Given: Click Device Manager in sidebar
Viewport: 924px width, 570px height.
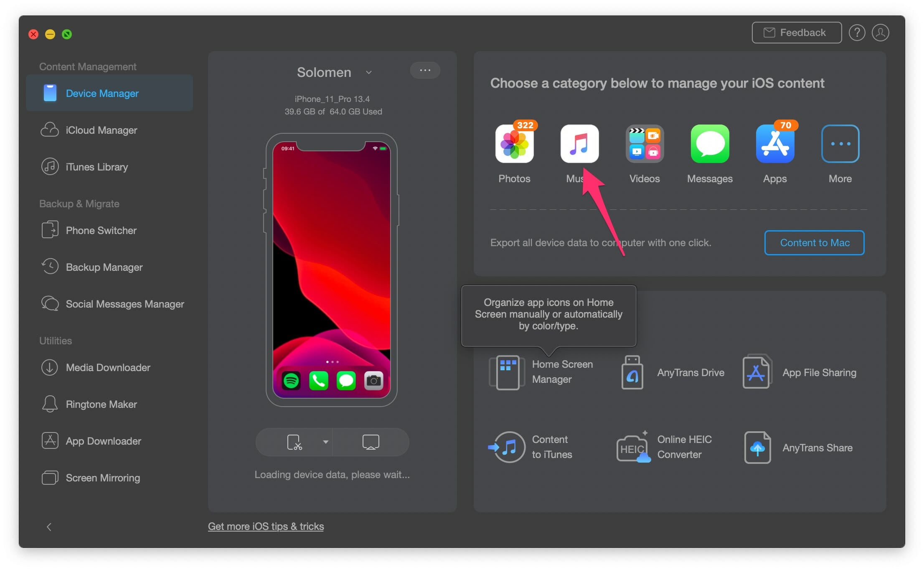Looking at the screenshot, I should point(102,93).
